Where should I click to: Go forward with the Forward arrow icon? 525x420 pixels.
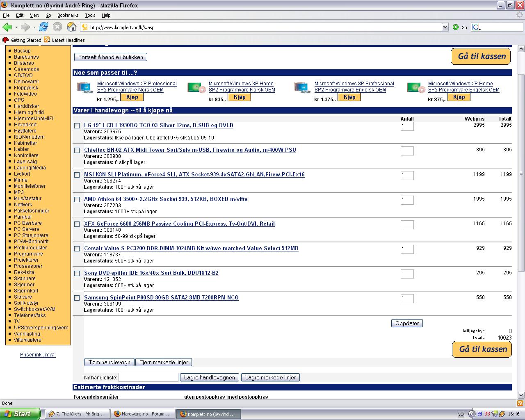coord(25,27)
